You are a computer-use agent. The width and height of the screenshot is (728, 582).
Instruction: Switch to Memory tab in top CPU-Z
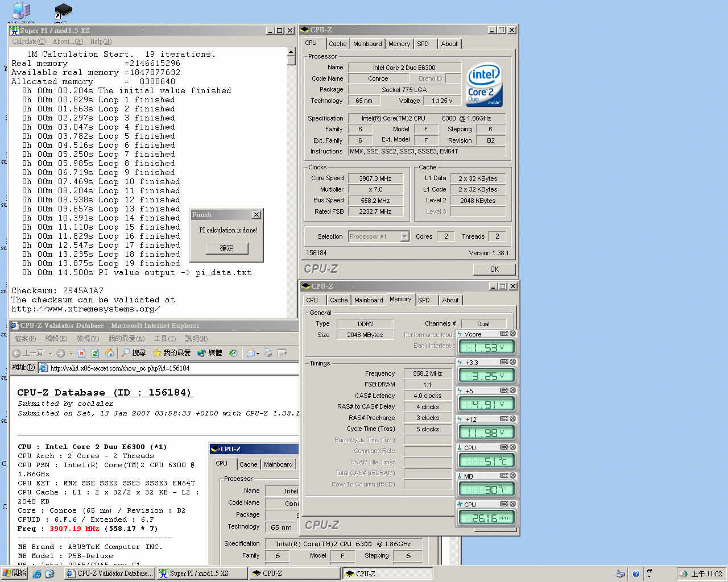tap(399, 44)
